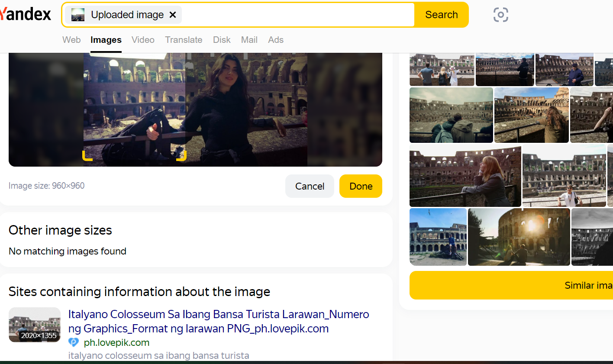The image size is (613, 364).
Task: Click the ph.lovepik.com site favicon
Action: pos(74,342)
